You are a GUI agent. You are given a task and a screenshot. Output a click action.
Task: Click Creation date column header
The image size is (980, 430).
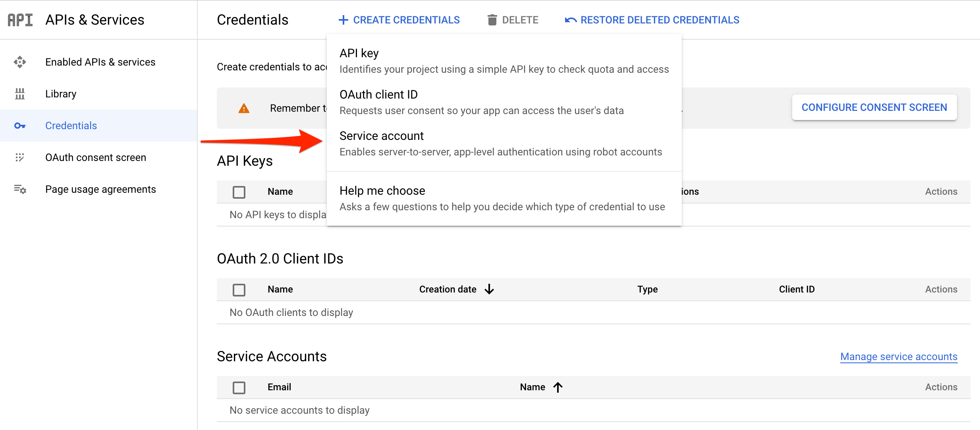pyautogui.click(x=448, y=289)
